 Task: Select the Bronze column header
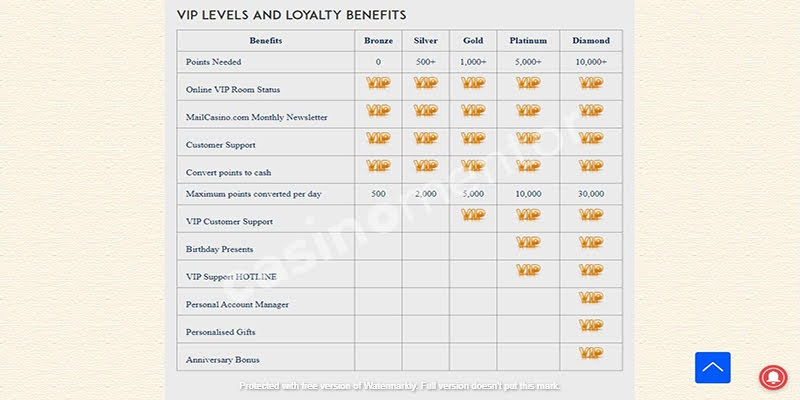[x=378, y=41]
